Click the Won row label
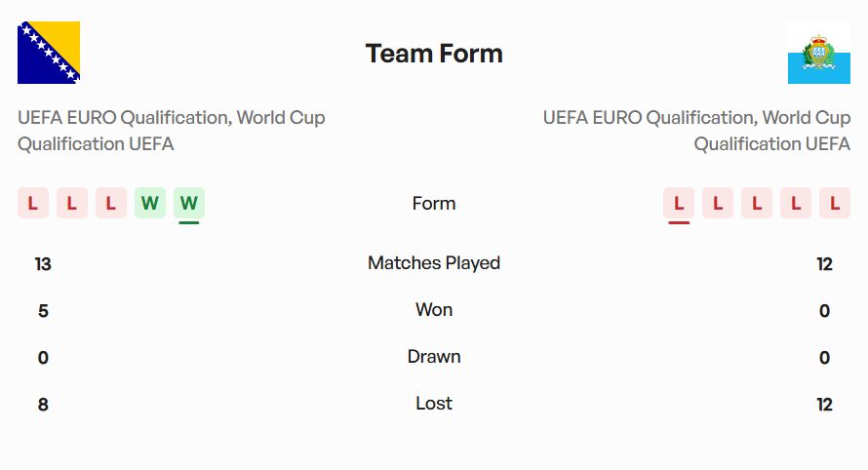Screen dimensions: 868x470 tap(434, 310)
